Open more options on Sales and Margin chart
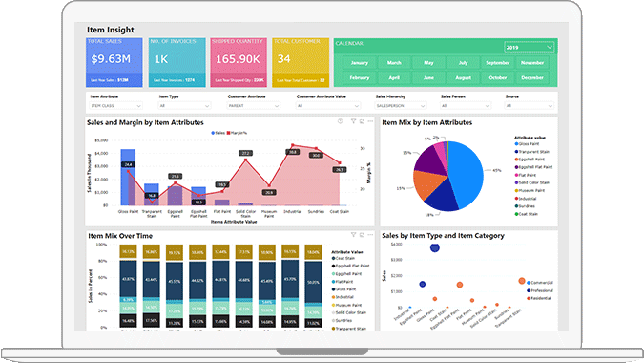Viewport: 644px width, 363px height. [370, 121]
